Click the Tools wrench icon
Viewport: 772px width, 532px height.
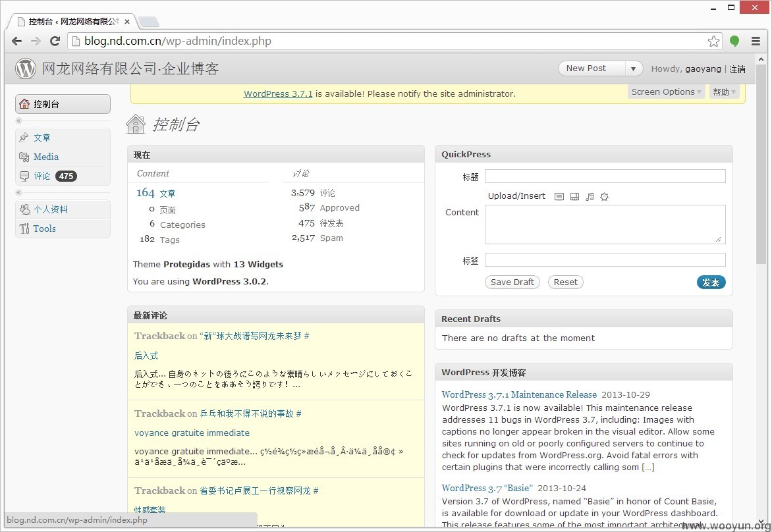pyautogui.click(x=24, y=228)
